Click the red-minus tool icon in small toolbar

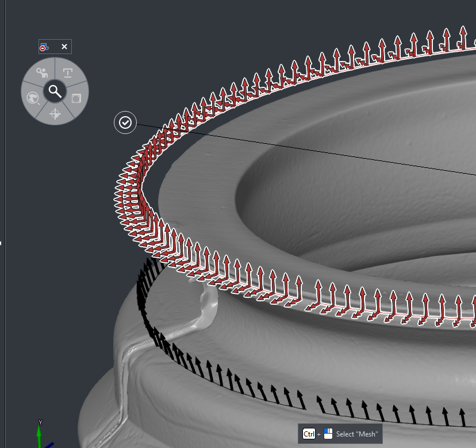click(44, 47)
